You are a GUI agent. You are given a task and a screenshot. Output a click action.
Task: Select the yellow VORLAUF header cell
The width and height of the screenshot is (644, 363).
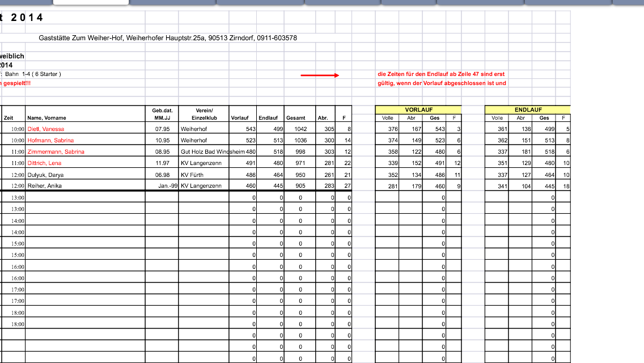click(x=418, y=109)
